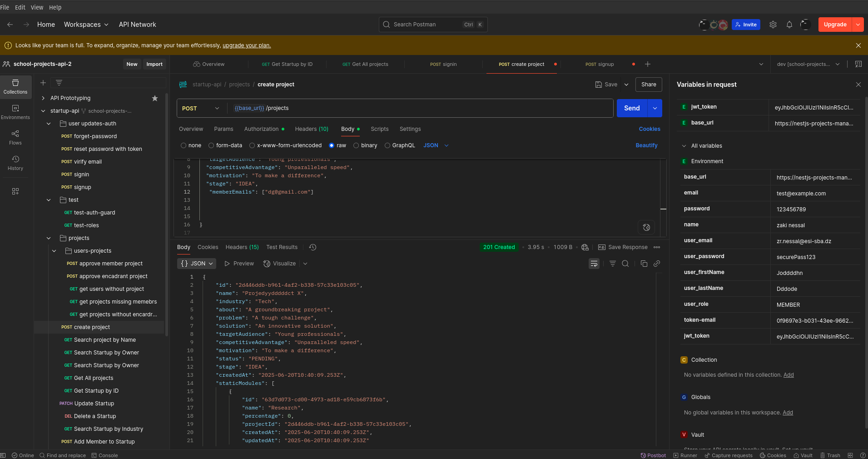Select the x-www-form-urlencoded body type
The width and height of the screenshot is (868, 459).
(252, 145)
